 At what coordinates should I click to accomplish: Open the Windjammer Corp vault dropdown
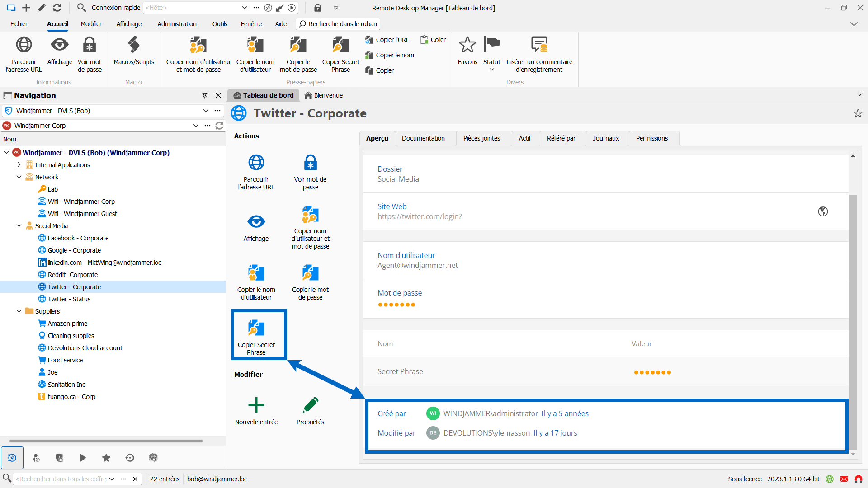coord(195,126)
